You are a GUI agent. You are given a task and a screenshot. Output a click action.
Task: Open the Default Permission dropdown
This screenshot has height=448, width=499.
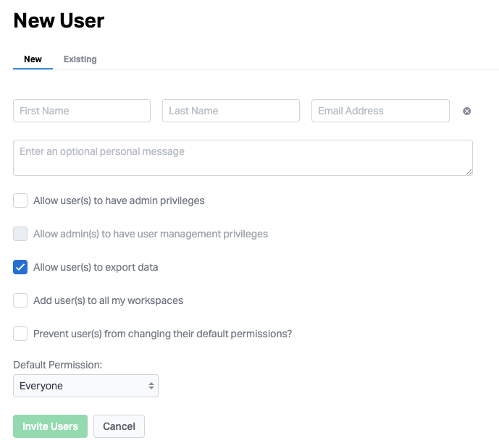coord(85,386)
